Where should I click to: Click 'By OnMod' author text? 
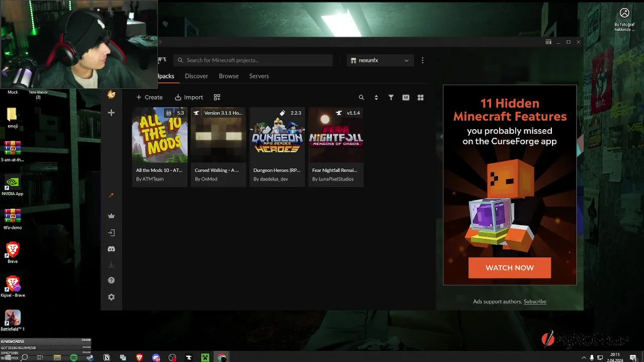click(206, 179)
